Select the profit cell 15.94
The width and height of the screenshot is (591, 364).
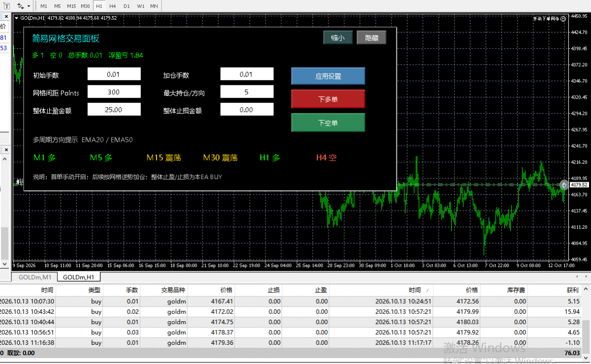tap(571, 312)
